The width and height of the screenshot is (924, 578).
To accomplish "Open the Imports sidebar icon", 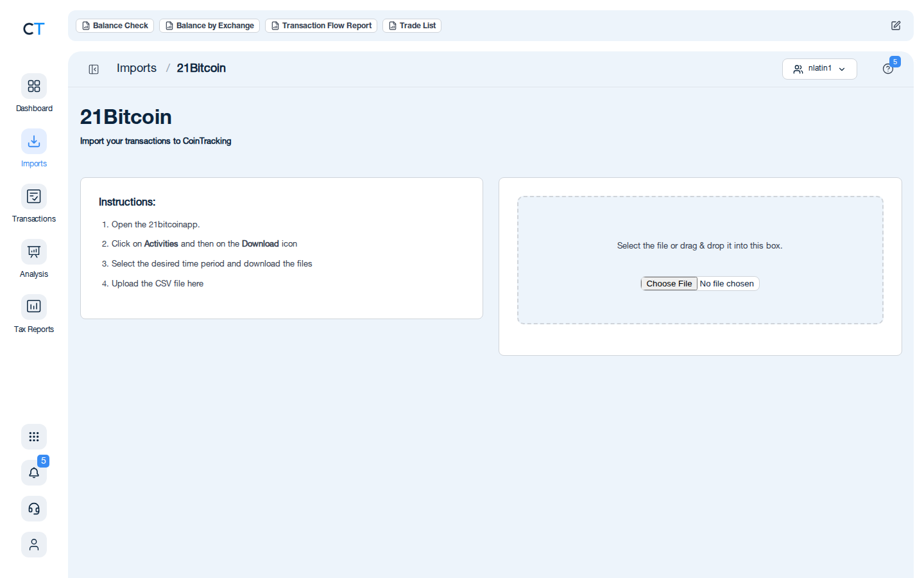I will tap(34, 141).
